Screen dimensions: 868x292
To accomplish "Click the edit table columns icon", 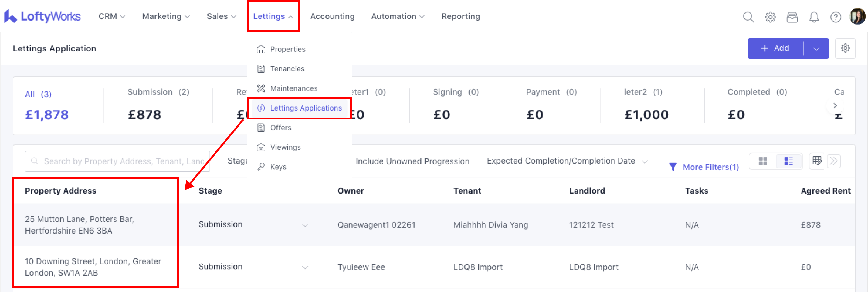I will pos(817,161).
